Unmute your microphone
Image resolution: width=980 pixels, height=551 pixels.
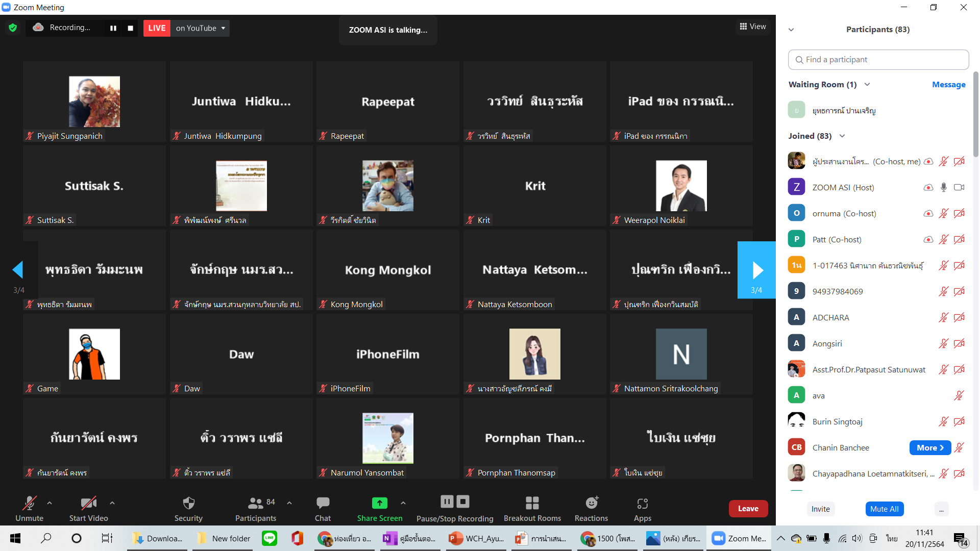[30, 509]
